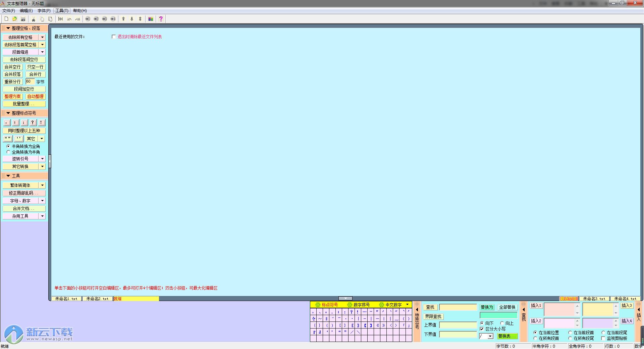Open the dropdown arrow beside 繁体转简体
Image resolution: width=644 pixels, height=349 pixels.
(x=42, y=185)
